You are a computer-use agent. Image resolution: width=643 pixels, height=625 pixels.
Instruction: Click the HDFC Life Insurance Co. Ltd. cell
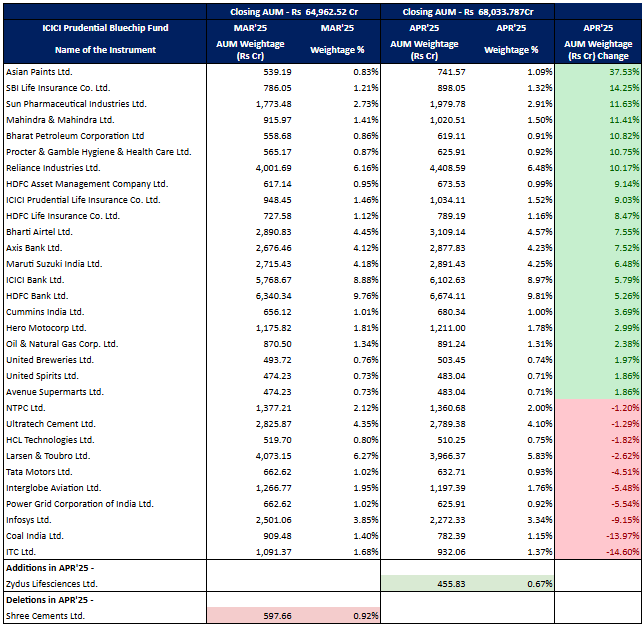pyautogui.click(x=63, y=216)
